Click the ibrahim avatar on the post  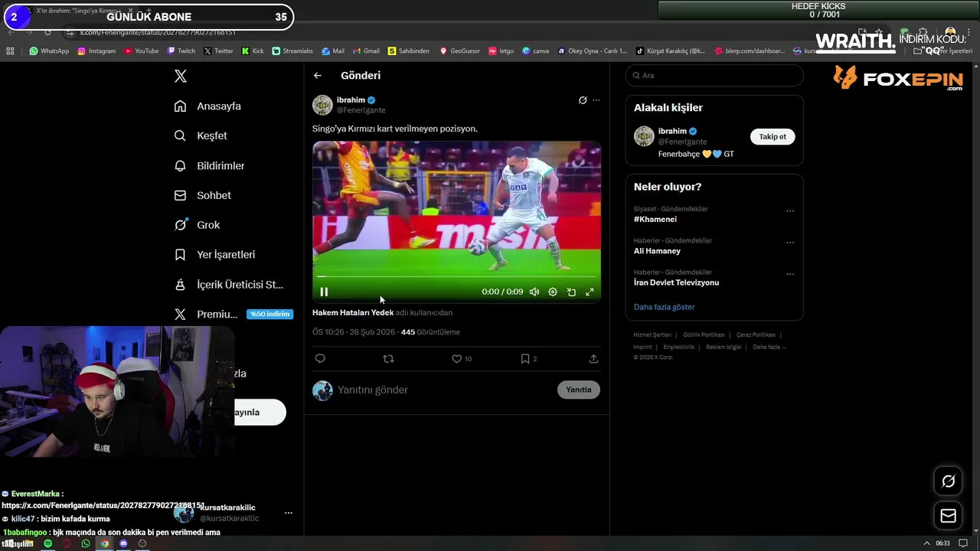click(x=322, y=105)
